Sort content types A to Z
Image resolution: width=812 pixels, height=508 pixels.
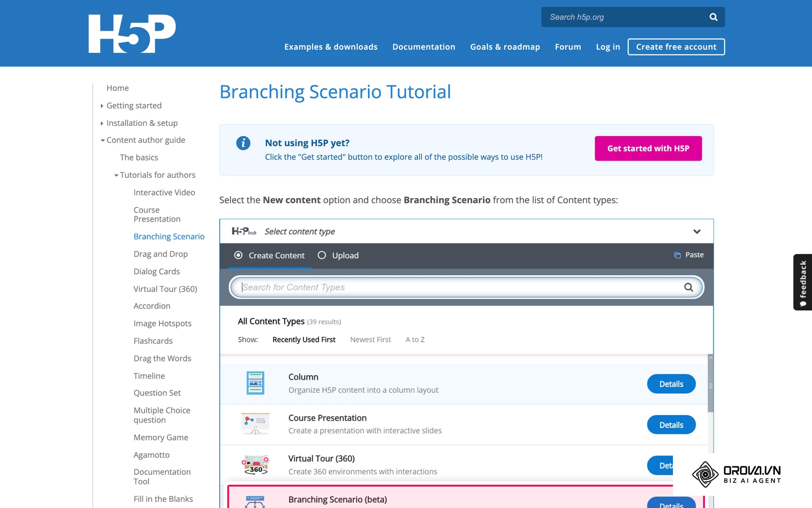coord(415,339)
